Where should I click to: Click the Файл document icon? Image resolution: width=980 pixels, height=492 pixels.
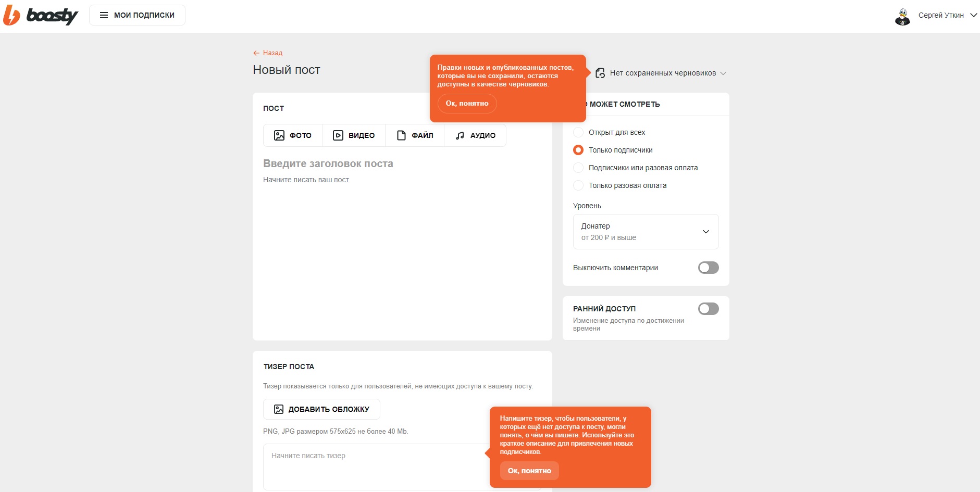click(401, 135)
